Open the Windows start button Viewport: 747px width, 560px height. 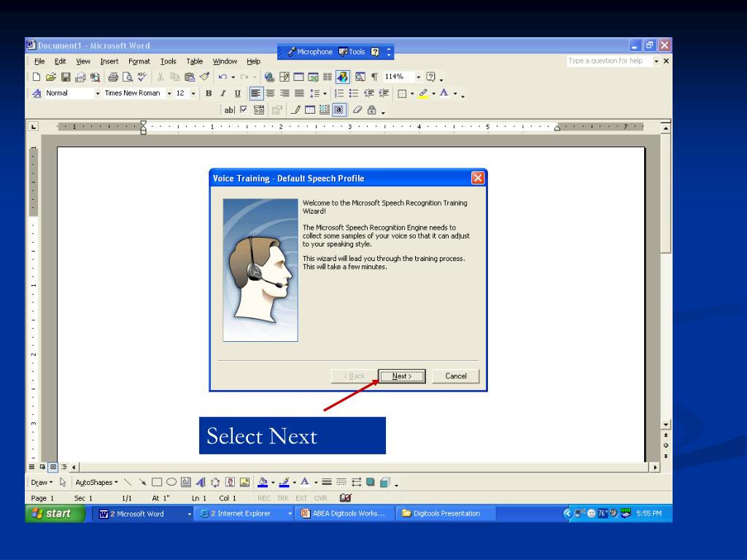point(54,513)
